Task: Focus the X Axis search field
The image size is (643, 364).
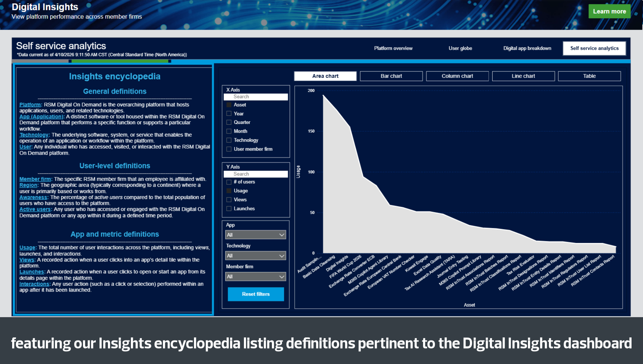Action: [x=256, y=97]
